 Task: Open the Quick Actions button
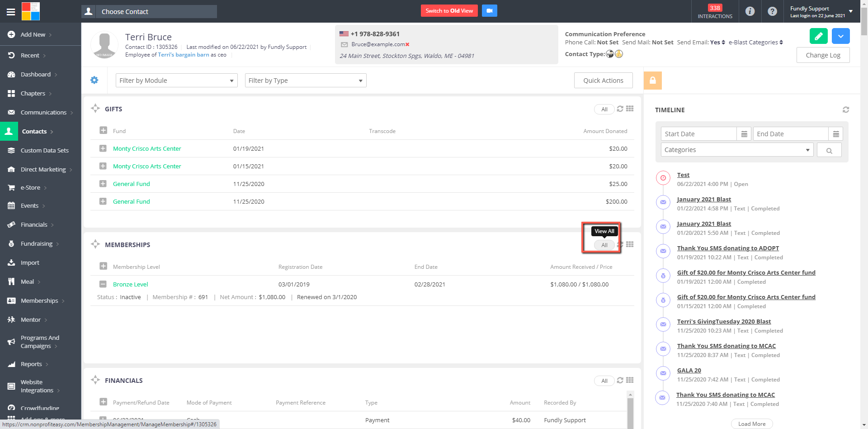click(603, 81)
